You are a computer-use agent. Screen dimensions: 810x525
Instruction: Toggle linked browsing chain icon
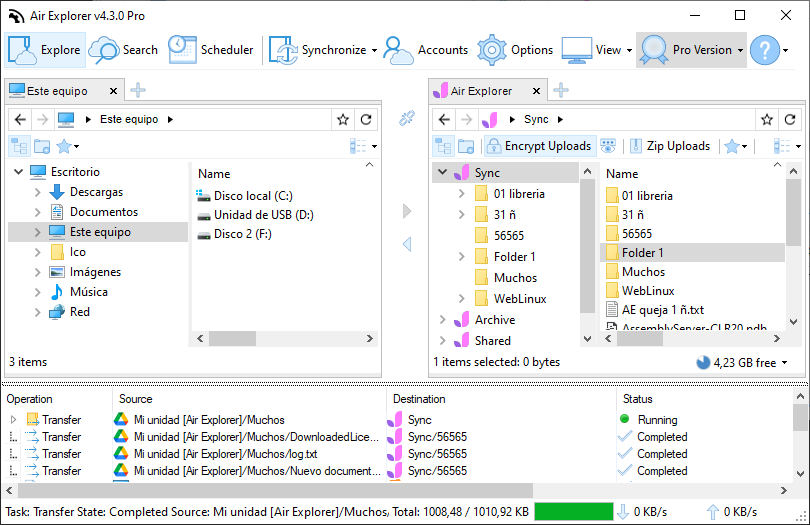click(x=407, y=118)
